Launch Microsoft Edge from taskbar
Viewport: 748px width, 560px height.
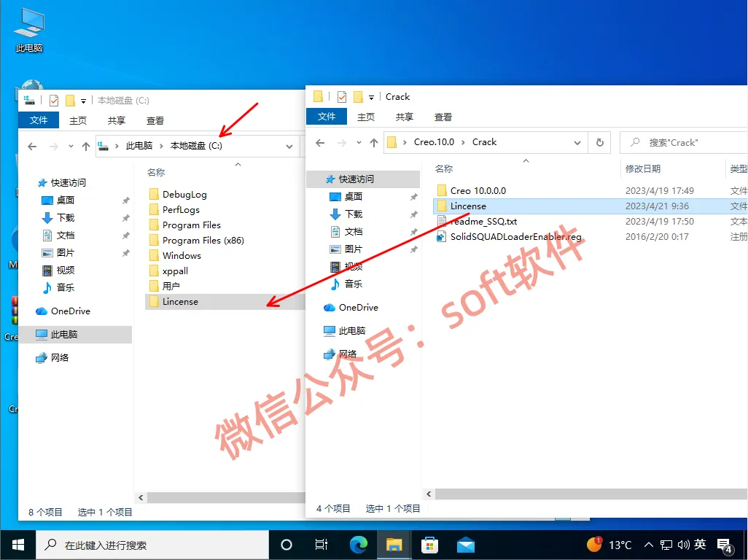358,545
